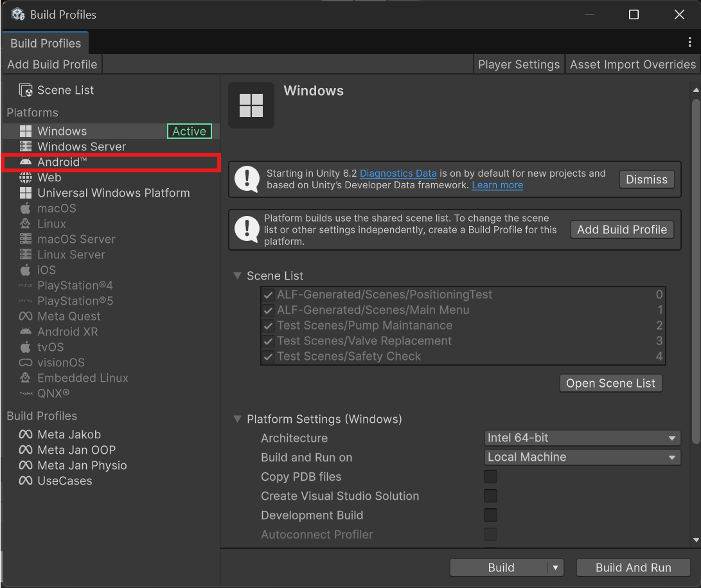
Task: Dismiss the Diagnostics Data notice
Action: 646,179
